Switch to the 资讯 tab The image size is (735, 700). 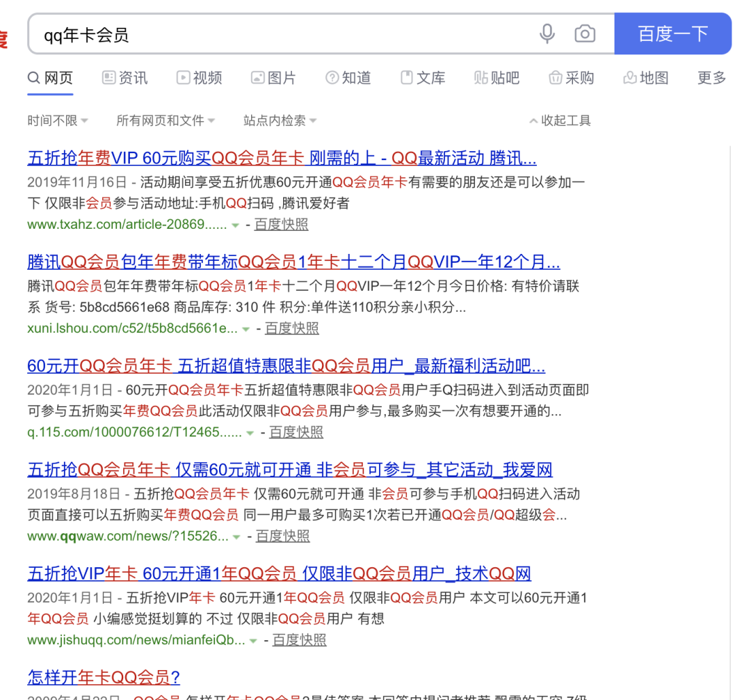125,78
